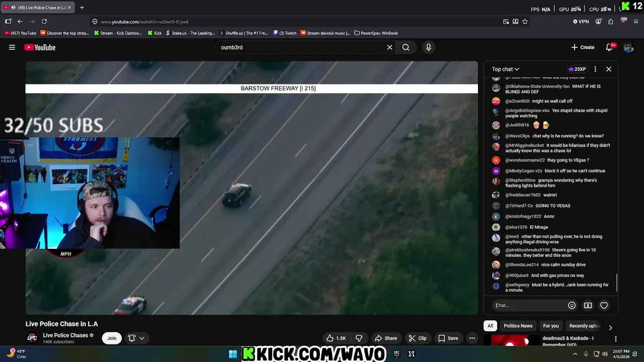Send a heart reaction in chat
Screen dimensions: 644x362
(x=604, y=305)
